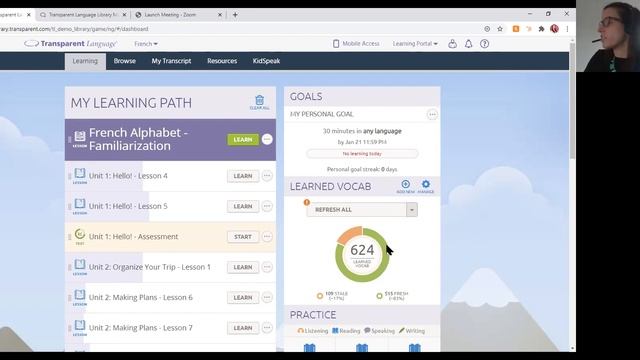Click green LEARN button for French Alphabet
640x360 pixels.
[243, 140]
